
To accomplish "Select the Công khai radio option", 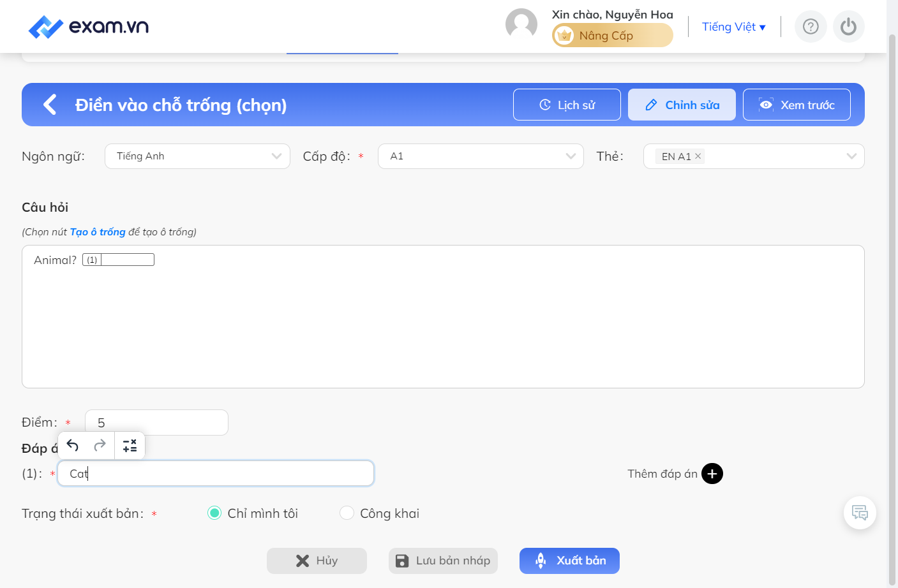I will (347, 513).
